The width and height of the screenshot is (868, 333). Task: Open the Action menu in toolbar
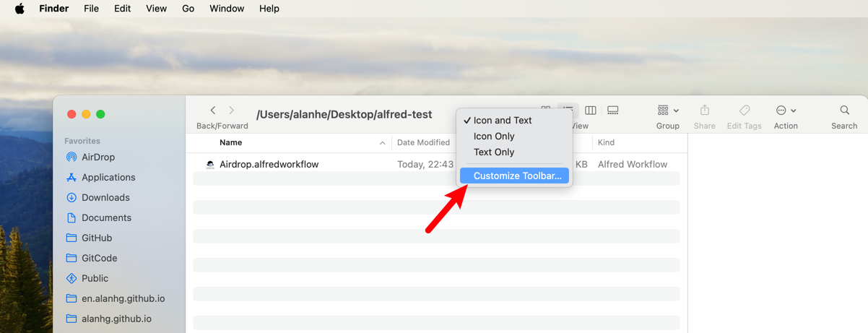pyautogui.click(x=786, y=111)
